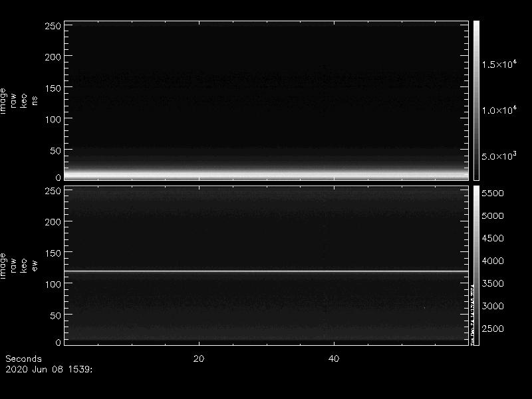Click the top ns keogram colorbar
The width and height of the screenshot is (532, 399).
(x=476, y=100)
